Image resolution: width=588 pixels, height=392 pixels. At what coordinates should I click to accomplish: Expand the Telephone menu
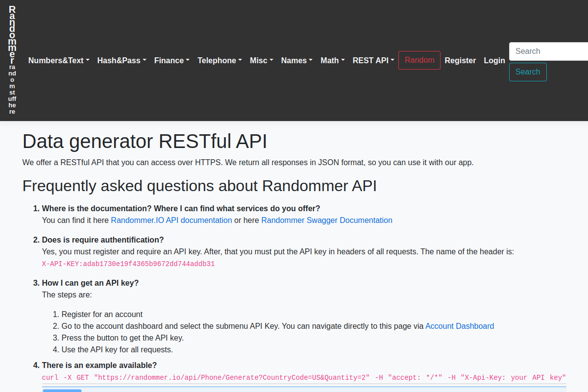click(x=220, y=60)
